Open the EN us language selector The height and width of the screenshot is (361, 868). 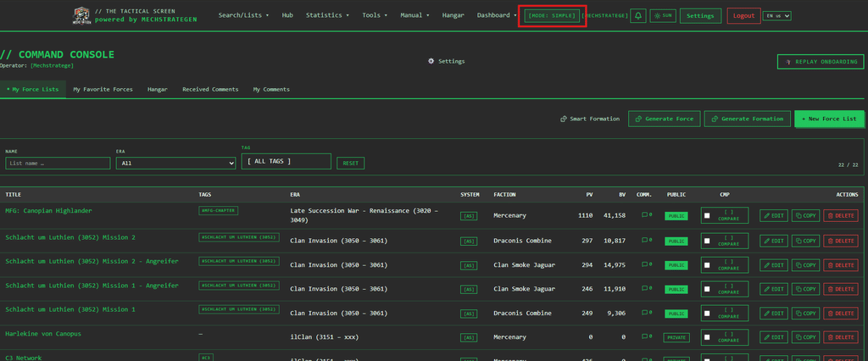point(776,15)
